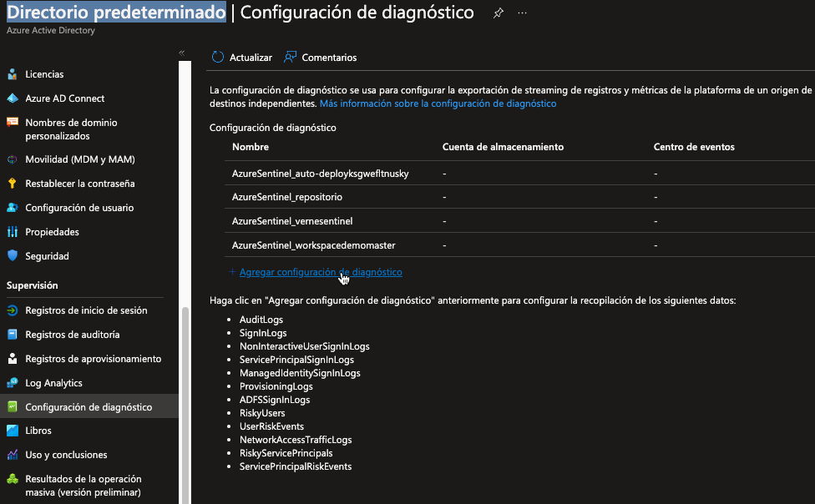This screenshot has height=504, width=815.
Task: Collapse the sidebar with double chevron
Action: pyautogui.click(x=182, y=53)
